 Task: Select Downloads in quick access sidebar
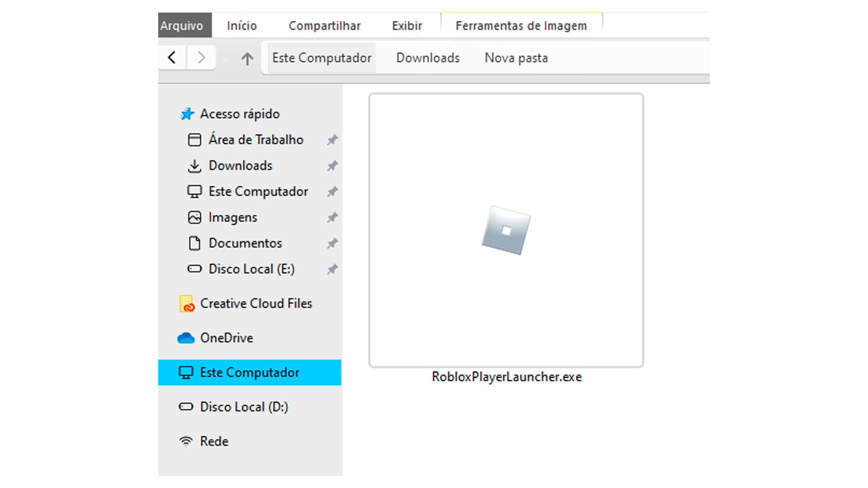coord(239,166)
